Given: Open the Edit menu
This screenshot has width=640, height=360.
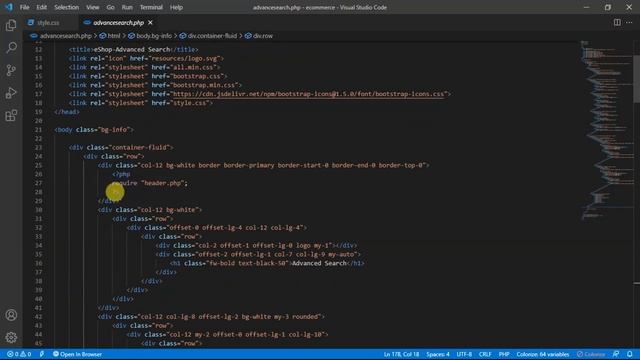Looking at the screenshot, I should pyautogui.click(x=42, y=7).
